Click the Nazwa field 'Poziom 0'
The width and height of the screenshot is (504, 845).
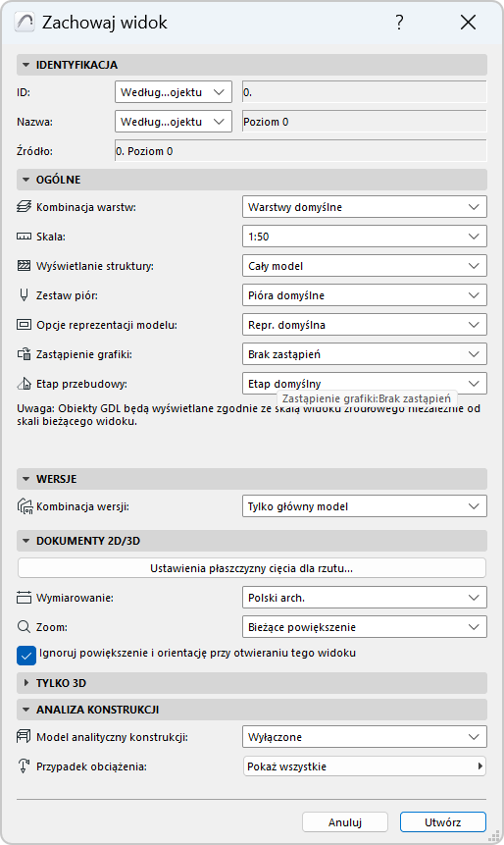tap(365, 122)
